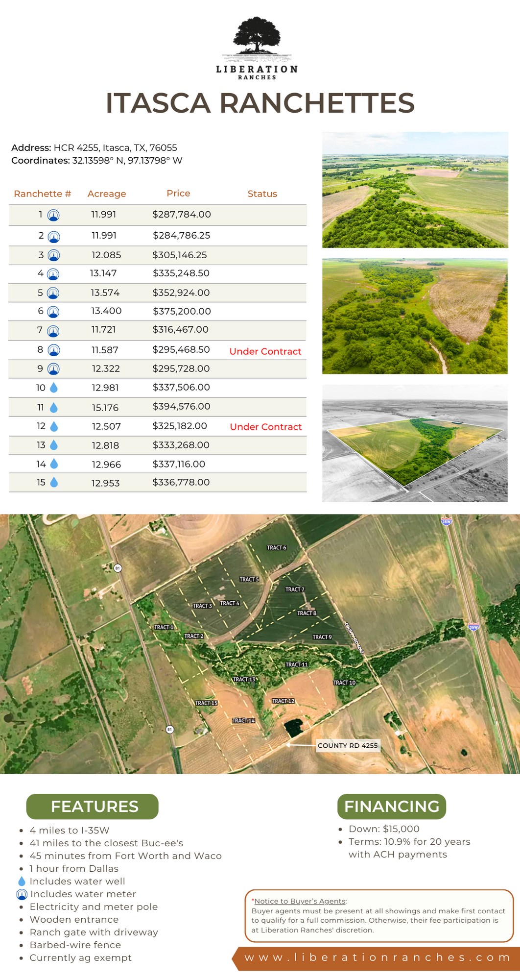Click the price "$375,200.00" for ranchette 6
Image resolution: width=520 pixels, height=980 pixels.
(x=182, y=311)
